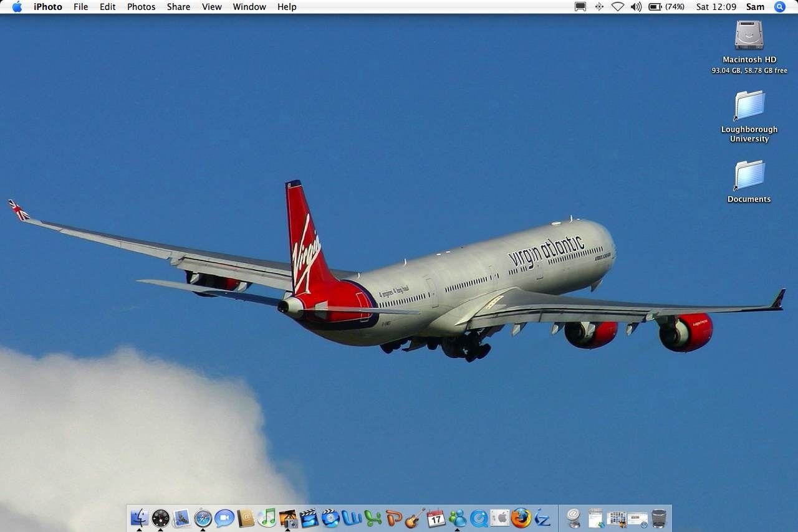Open iCal from the Dock
This screenshot has width=798, height=532.
(436, 518)
